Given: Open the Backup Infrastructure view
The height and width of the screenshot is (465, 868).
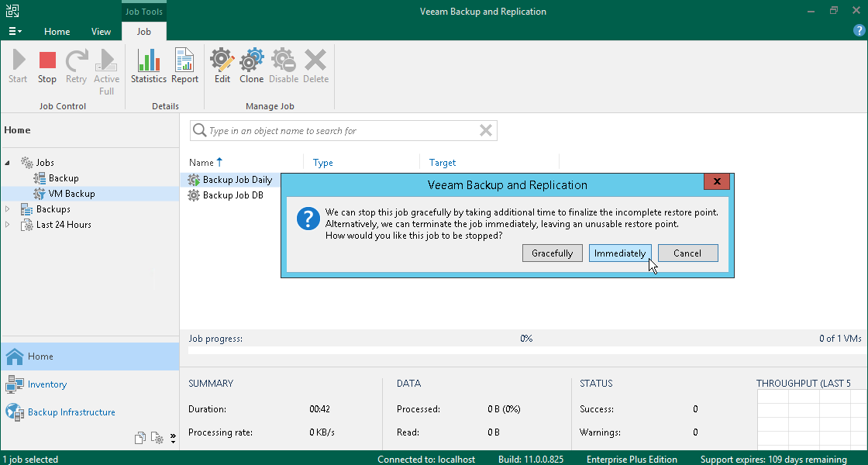Looking at the screenshot, I should click(71, 412).
